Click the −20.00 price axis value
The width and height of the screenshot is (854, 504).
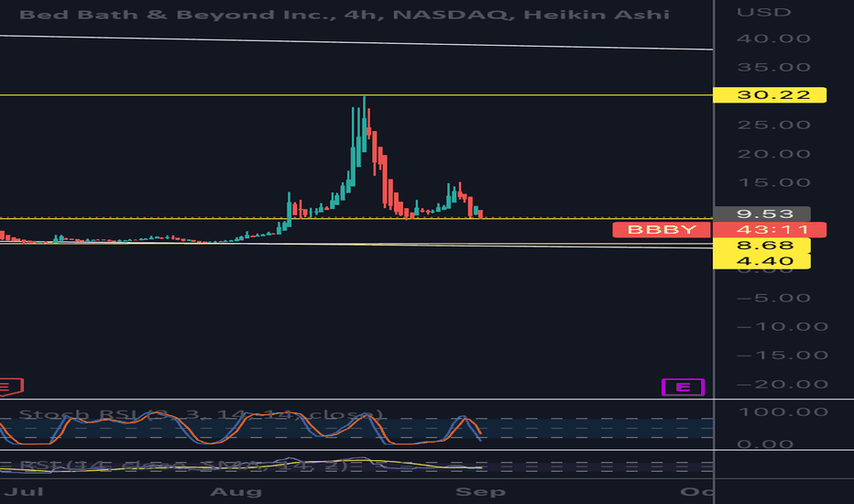pos(783,385)
